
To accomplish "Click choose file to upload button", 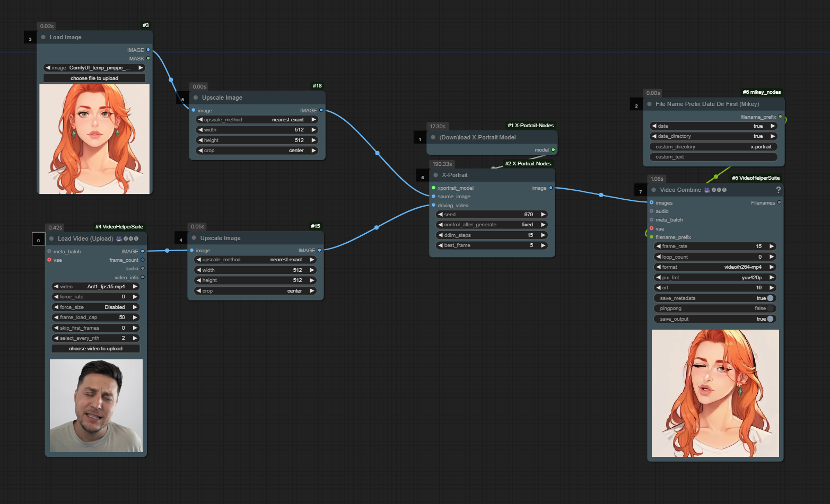I will click(x=94, y=78).
